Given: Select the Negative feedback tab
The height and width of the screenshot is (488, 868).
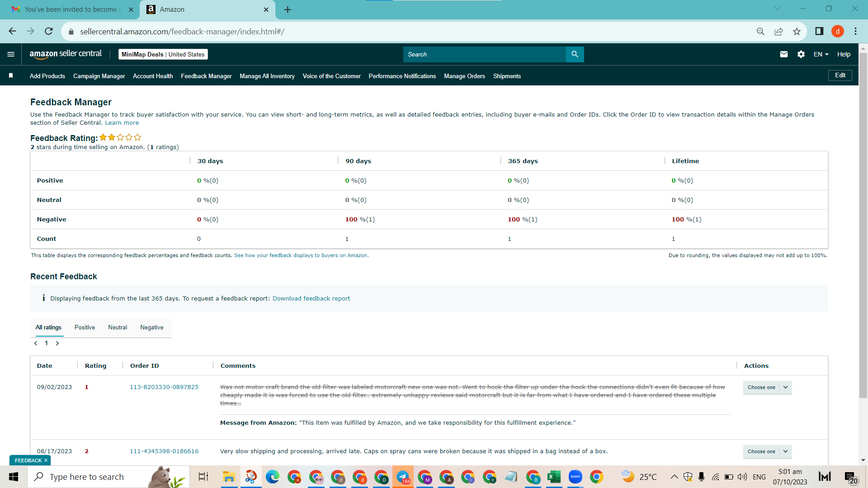Looking at the screenshot, I should click(152, 327).
